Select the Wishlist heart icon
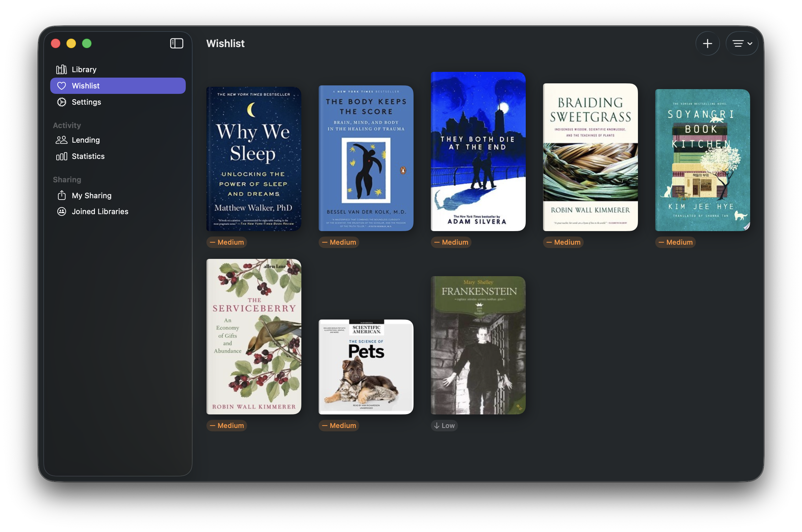 point(61,85)
